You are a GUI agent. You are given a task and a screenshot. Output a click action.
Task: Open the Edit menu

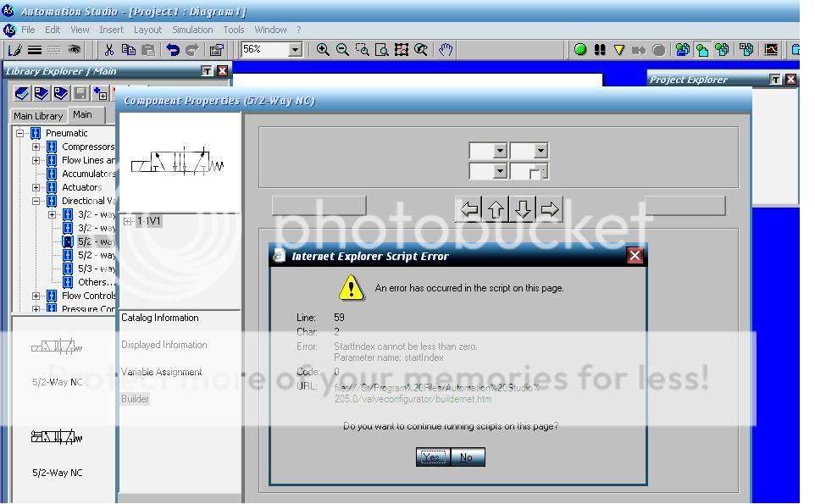point(53,30)
